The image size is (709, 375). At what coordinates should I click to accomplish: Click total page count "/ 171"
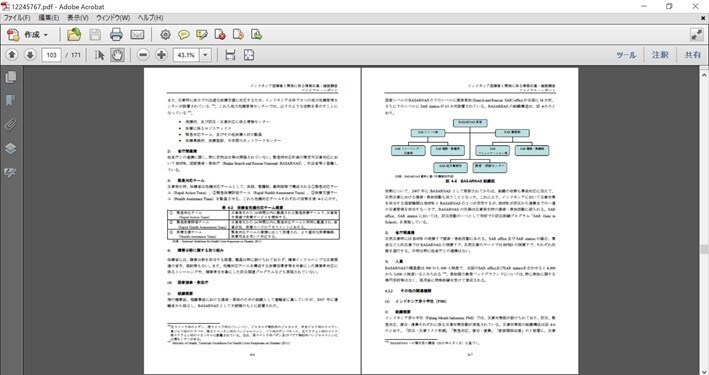[73, 55]
